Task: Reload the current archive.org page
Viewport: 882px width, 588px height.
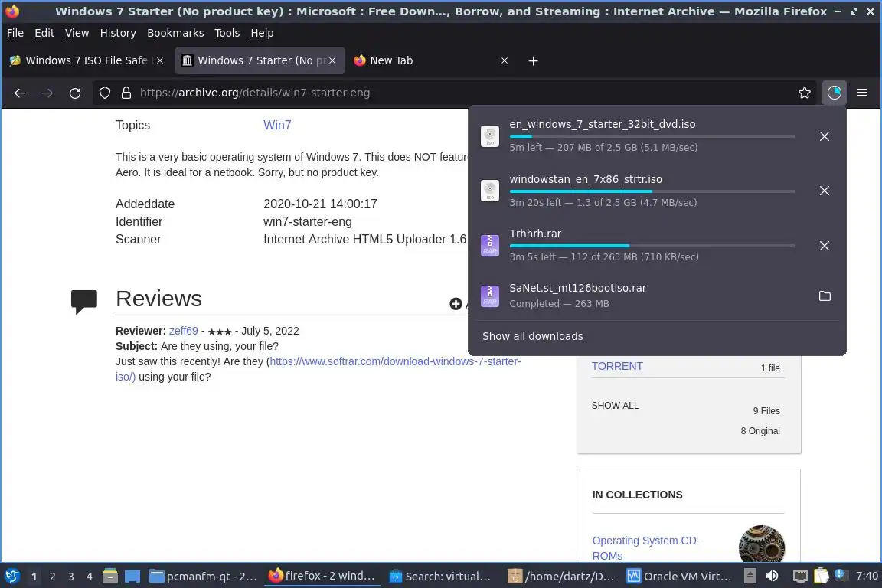Action: coord(75,93)
